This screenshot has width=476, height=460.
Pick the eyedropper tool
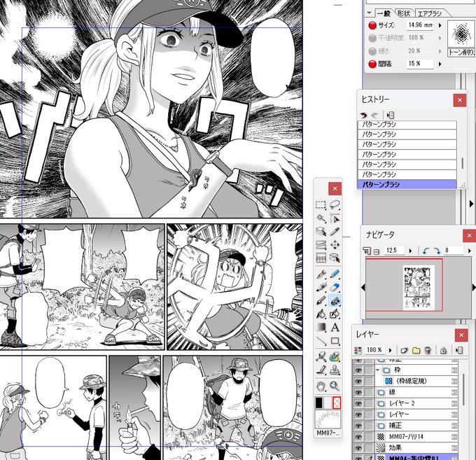tap(335, 231)
